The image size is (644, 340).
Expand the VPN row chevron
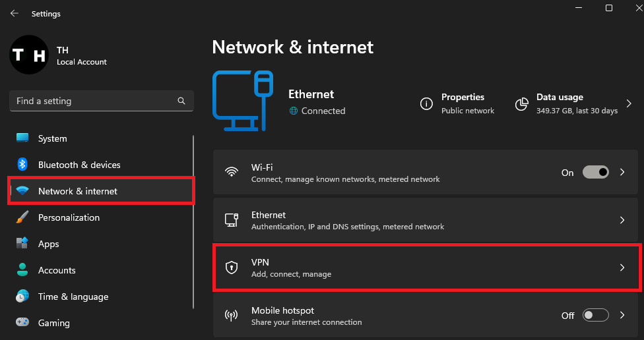622,268
